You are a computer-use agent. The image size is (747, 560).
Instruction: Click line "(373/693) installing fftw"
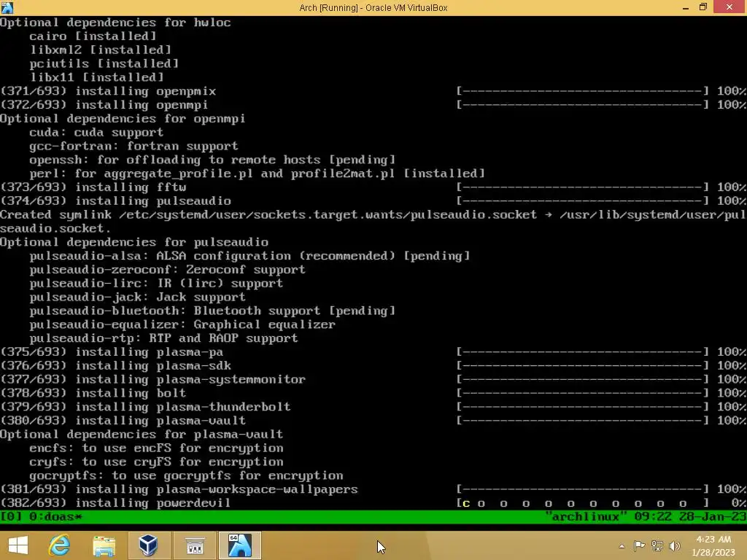tap(93, 187)
